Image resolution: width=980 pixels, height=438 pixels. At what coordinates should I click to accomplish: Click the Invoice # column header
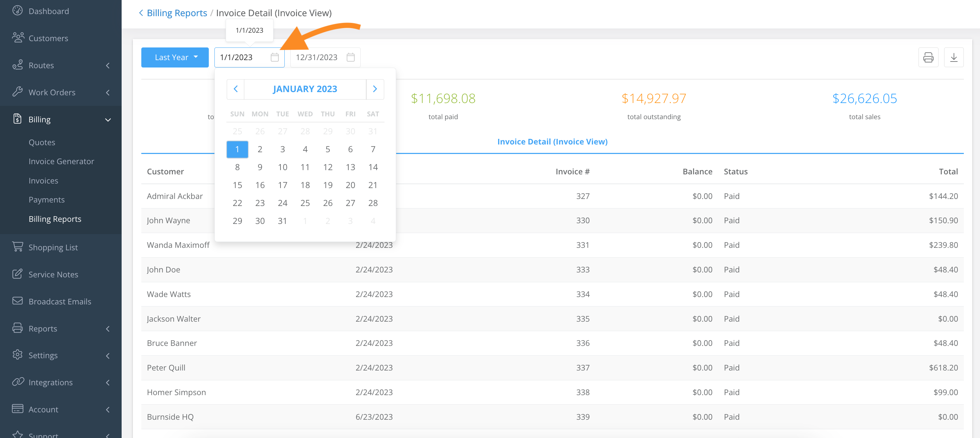573,172
